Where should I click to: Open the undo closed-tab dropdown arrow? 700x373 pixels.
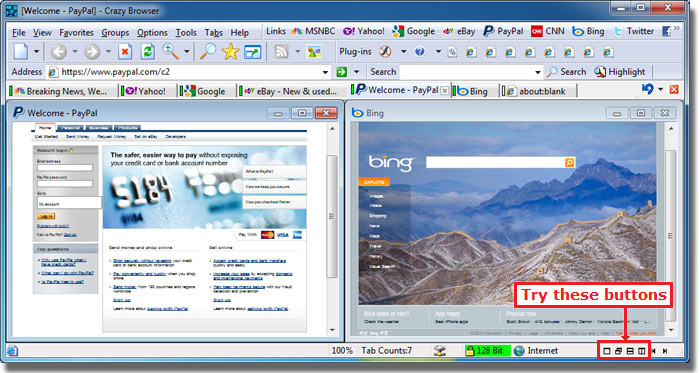coord(661,89)
